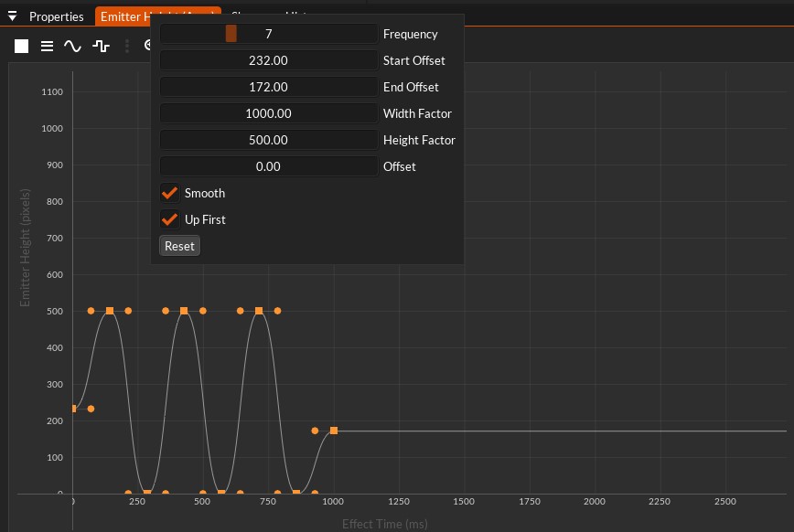Click the Frequency label
The image size is (794, 532).
pos(410,34)
